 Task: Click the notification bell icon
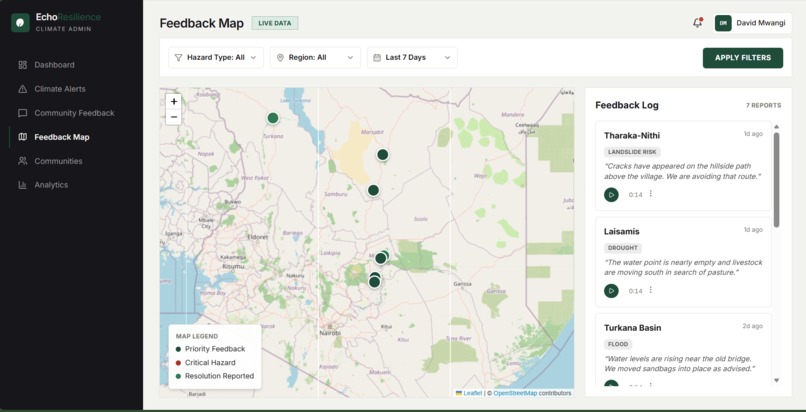[x=697, y=23]
